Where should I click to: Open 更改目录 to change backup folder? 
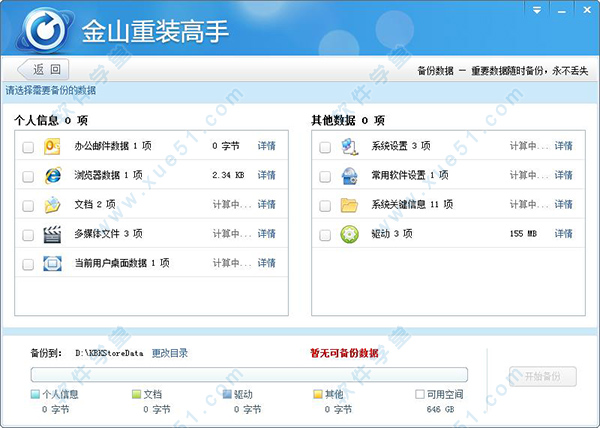170,353
